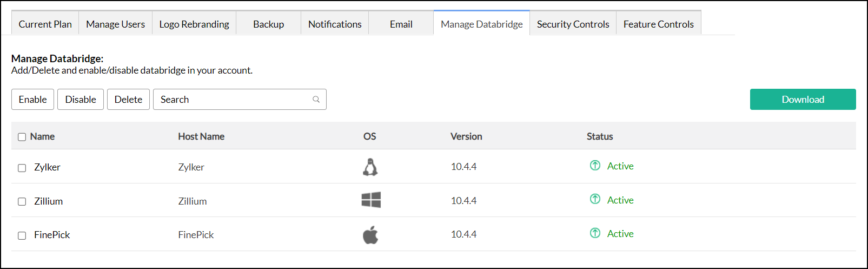Check the Zylker row checkbox

click(x=22, y=168)
